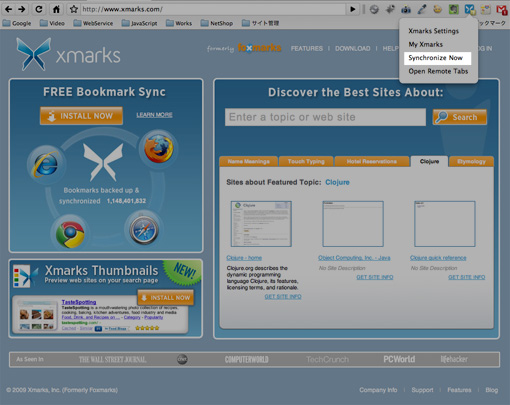
Task: Open the Video bookmarks folder
Action: (x=52, y=23)
